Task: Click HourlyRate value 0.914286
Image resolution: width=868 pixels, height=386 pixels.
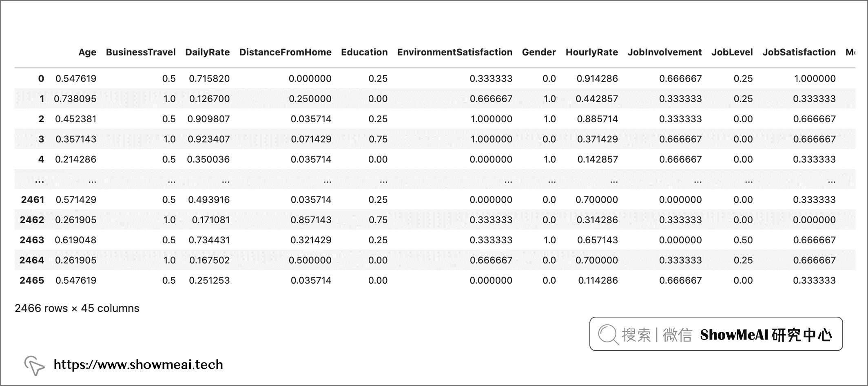Action: 597,79
